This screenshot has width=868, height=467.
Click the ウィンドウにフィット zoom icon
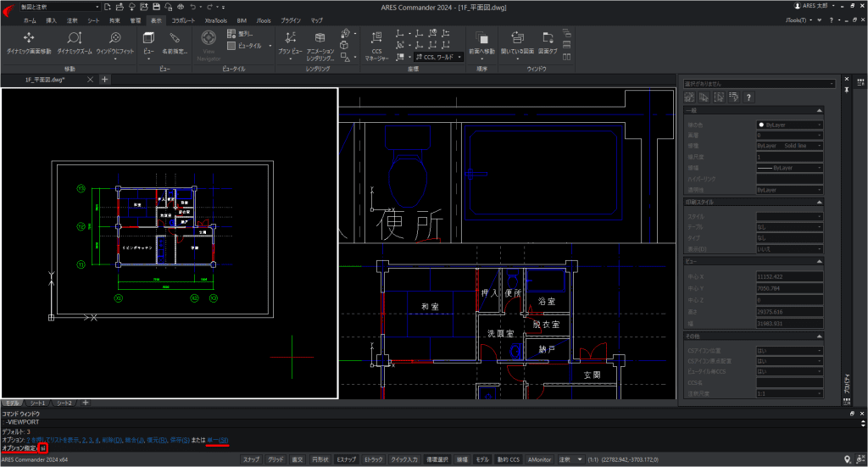[x=115, y=43]
